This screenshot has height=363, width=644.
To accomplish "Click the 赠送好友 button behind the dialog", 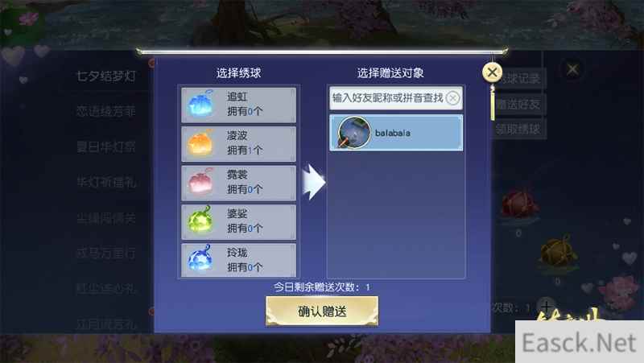I will click(x=518, y=105).
